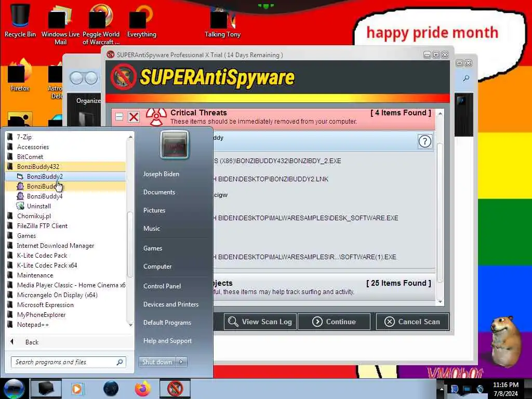
Task: Collapse the BonziBuddy432 folder
Action: click(x=65, y=167)
